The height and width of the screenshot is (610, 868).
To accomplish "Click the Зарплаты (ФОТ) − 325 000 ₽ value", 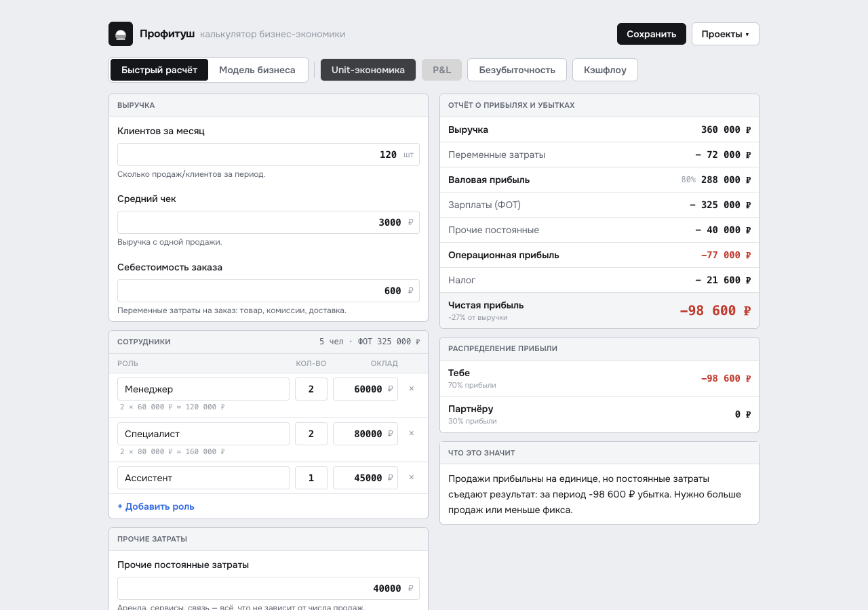I will (x=720, y=205).
